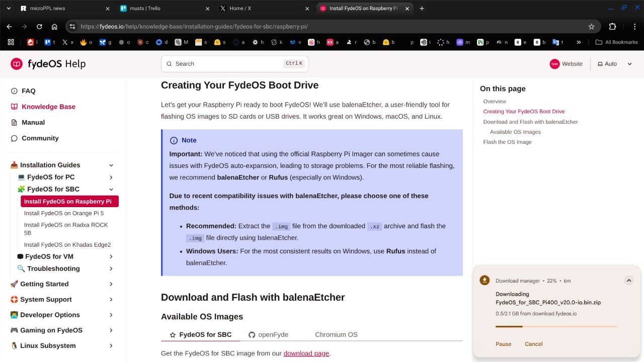
Task: Expand the FydeOS for VM chevron
Action: click(x=111, y=256)
